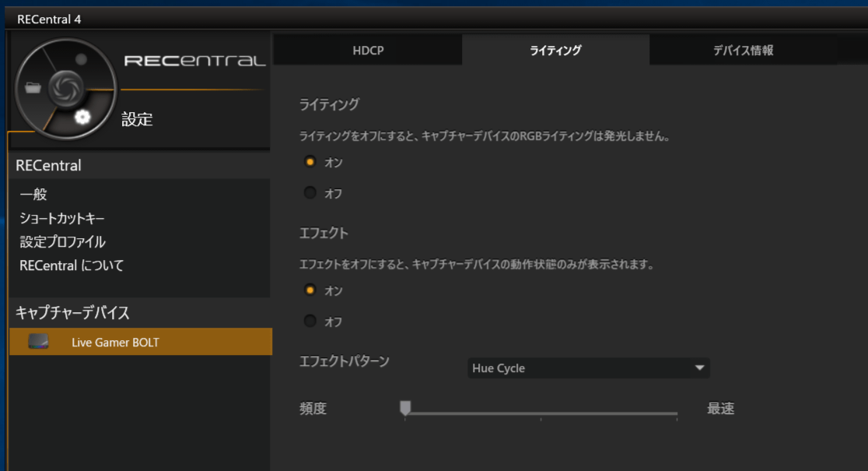
Task: Select Live Gamer BOLT in the device list
Action: click(x=141, y=341)
